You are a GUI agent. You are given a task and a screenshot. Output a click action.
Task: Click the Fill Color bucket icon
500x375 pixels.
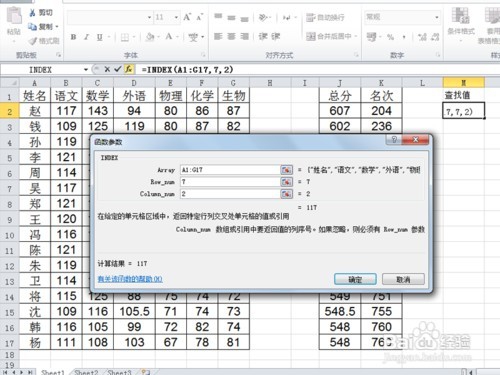pos(150,37)
